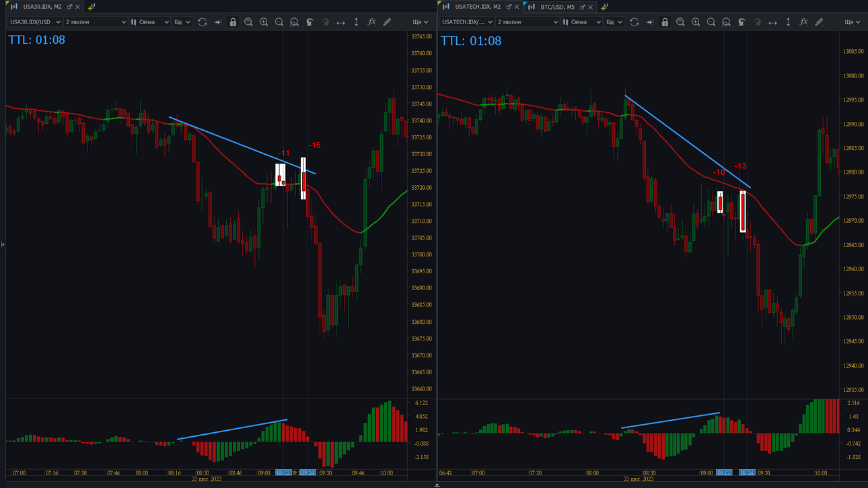This screenshot has height=488, width=868.
Task: Click the 12960.00 price label on USATECH axis
Action: (853, 269)
